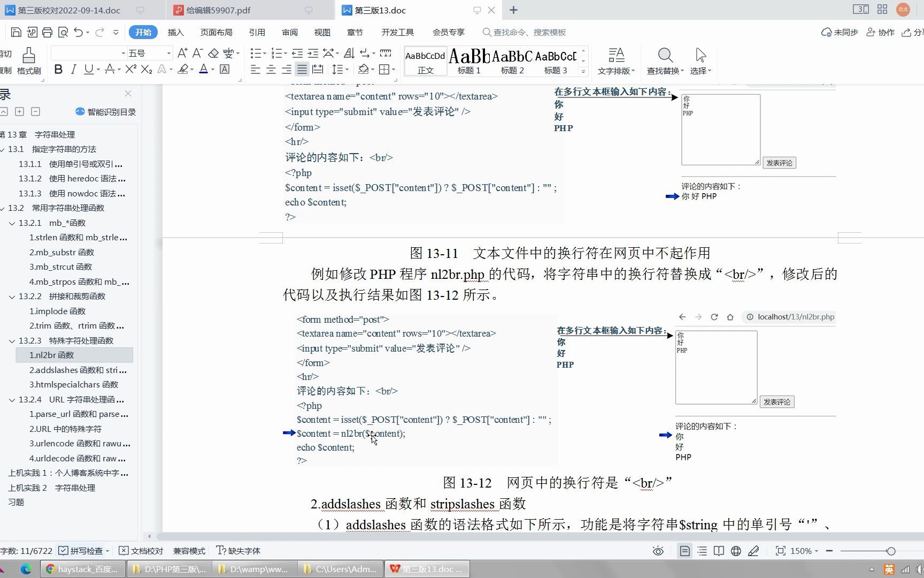Select the 1.nl2br 函数 outline entry
924x578 pixels.
click(x=51, y=355)
